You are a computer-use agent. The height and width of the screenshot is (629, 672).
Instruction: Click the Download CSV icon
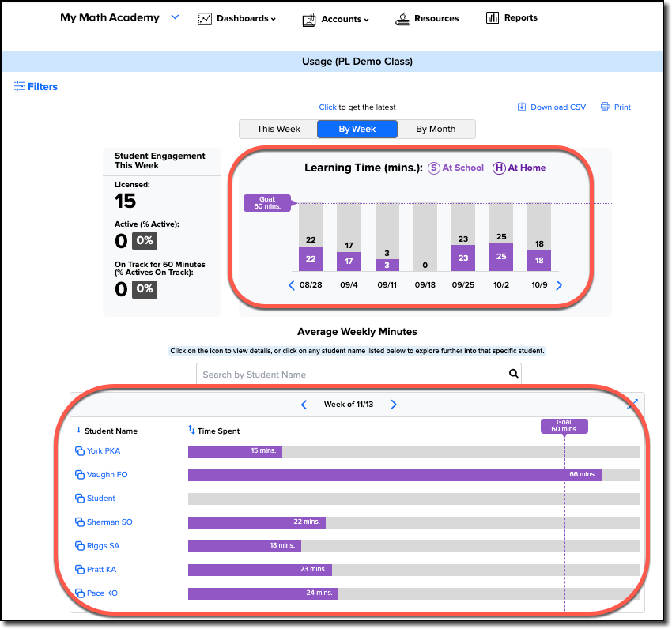522,107
